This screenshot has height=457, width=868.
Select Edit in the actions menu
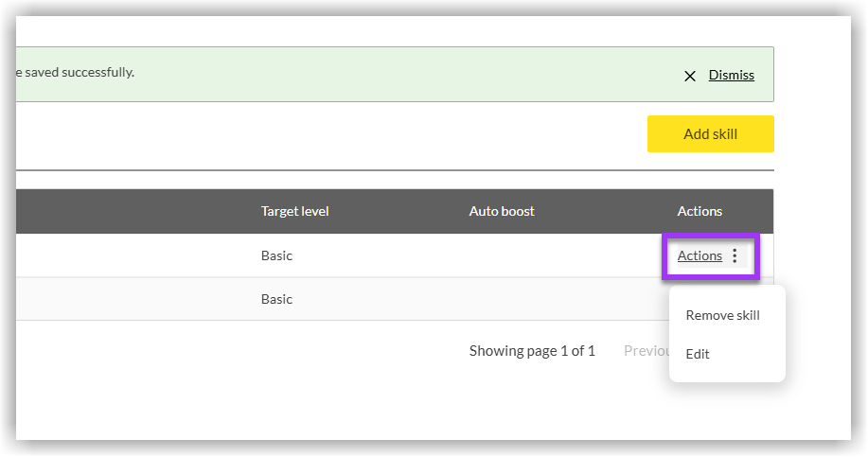[x=698, y=354]
